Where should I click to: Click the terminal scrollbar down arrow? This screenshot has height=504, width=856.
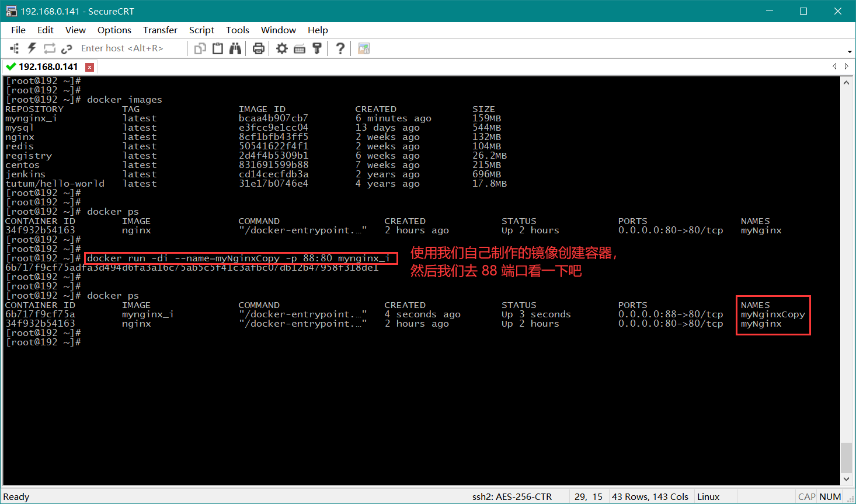tap(847, 479)
